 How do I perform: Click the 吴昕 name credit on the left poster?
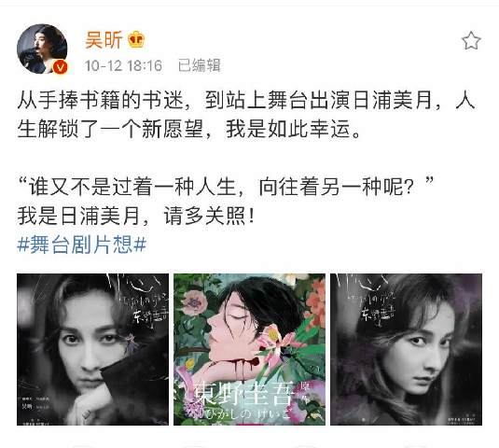point(27,406)
